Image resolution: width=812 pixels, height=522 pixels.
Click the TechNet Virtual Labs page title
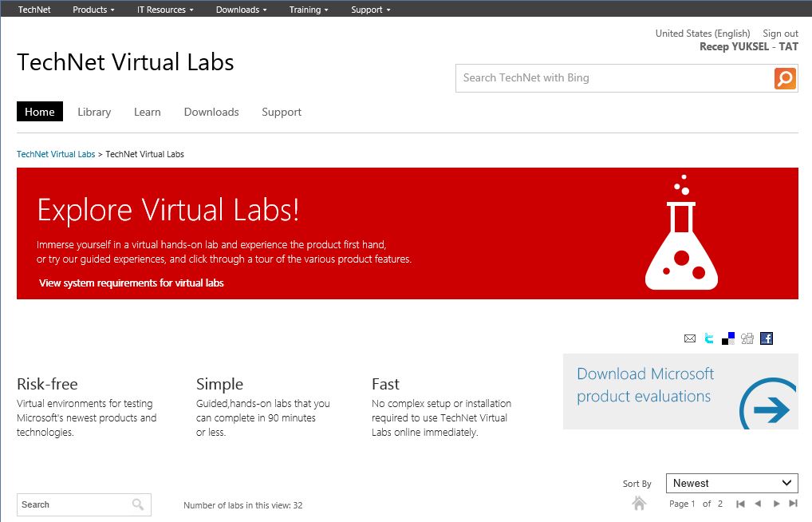(125, 62)
